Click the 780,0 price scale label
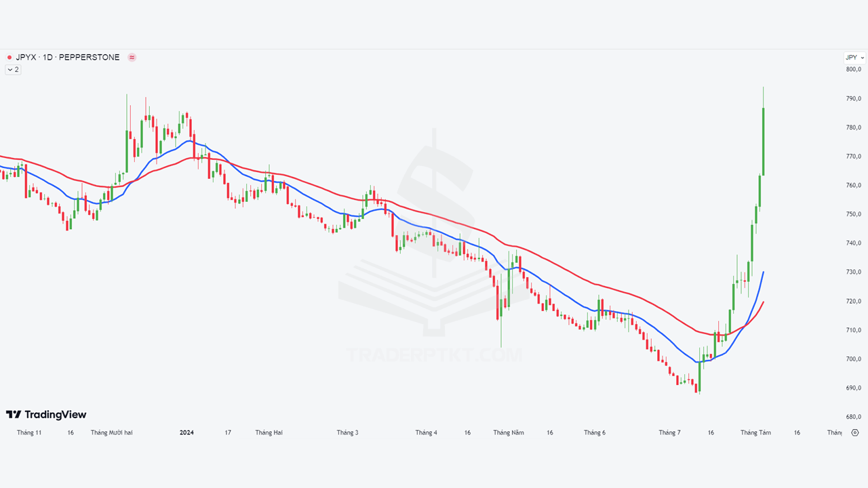This screenshot has width=868, height=488. (x=854, y=127)
